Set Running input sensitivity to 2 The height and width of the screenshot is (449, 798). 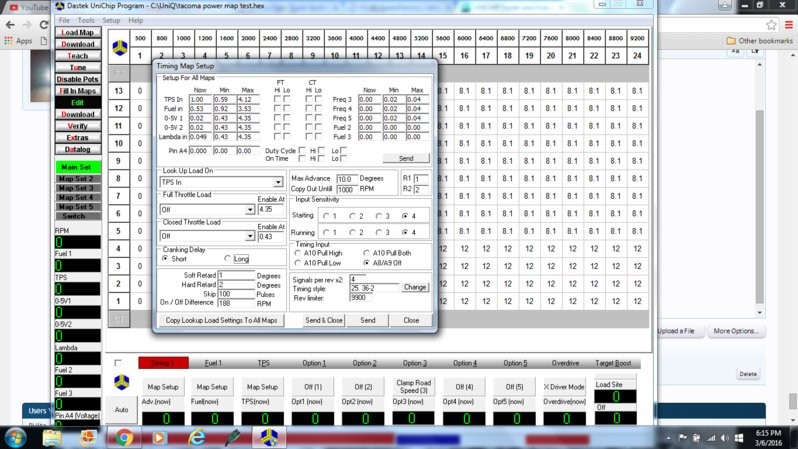[x=352, y=233]
